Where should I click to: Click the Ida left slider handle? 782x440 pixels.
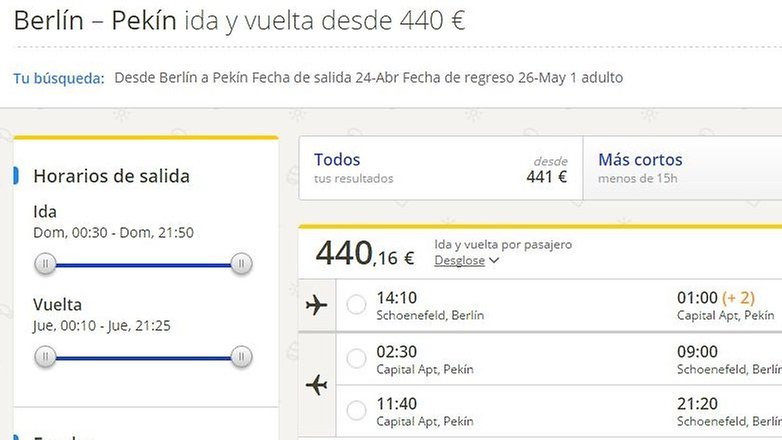(45, 263)
